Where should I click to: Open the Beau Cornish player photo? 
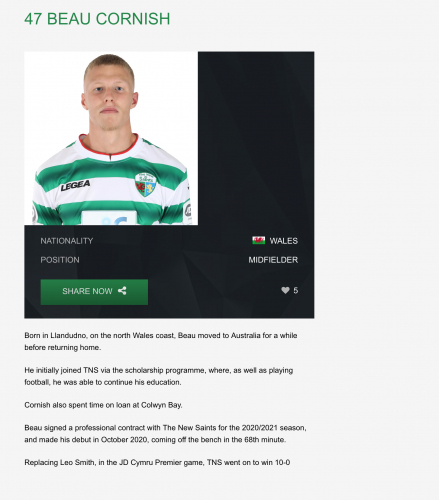click(111, 138)
